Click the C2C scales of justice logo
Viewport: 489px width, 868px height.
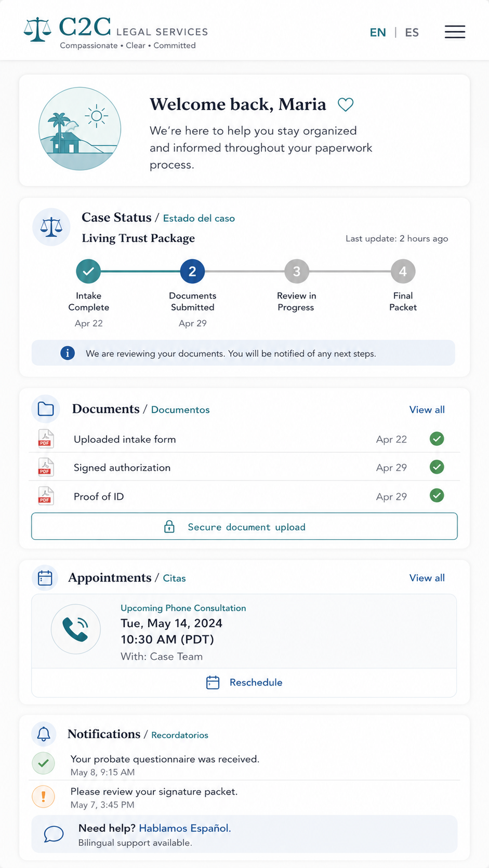point(37,30)
